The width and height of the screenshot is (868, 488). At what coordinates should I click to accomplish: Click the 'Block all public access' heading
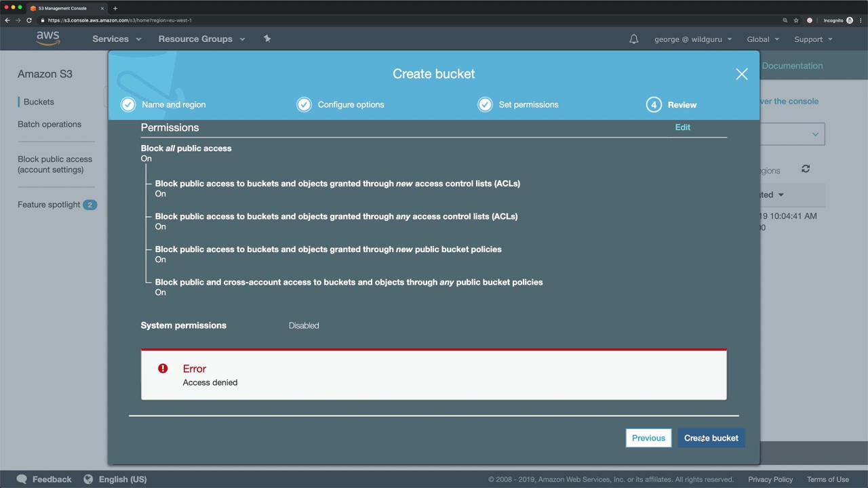click(186, 148)
